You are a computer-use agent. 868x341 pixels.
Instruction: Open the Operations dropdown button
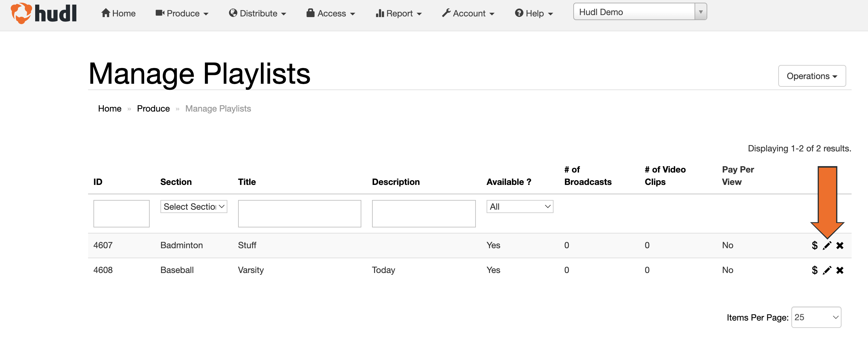811,76
